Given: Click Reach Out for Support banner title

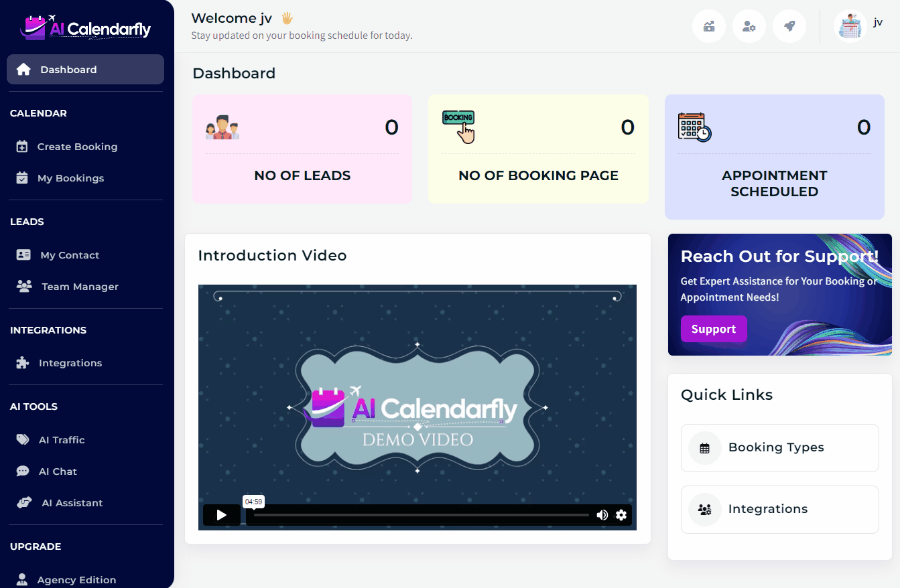Looking at the screenshot, I should click(x=780, y=256).
